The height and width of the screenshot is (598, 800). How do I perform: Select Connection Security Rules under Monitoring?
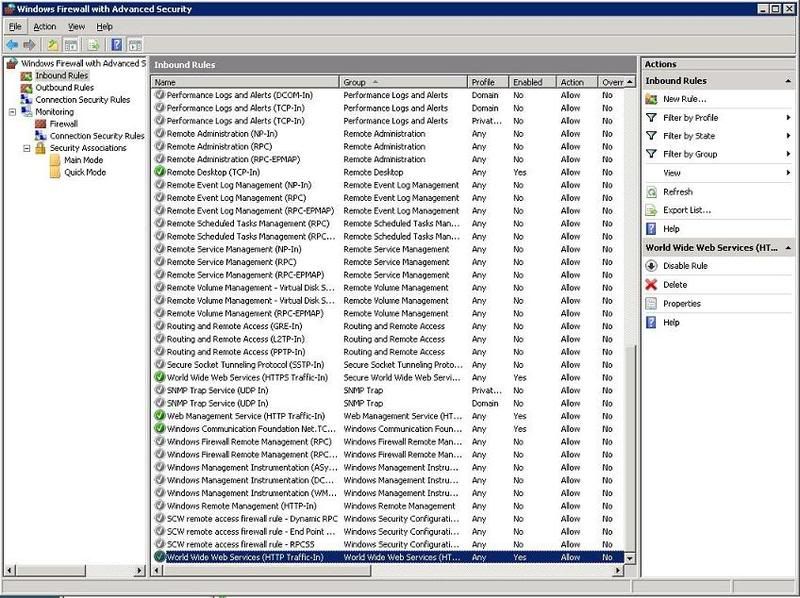click(x=97, y=136)
